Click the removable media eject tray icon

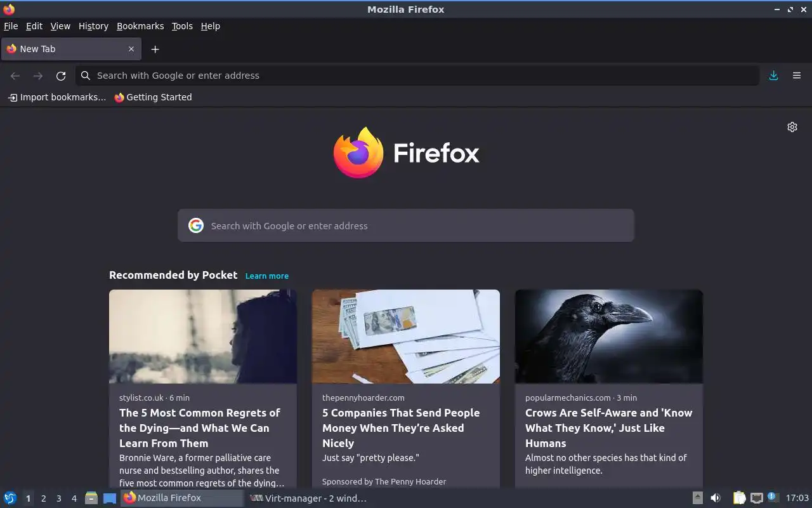[x=697, y=498]
